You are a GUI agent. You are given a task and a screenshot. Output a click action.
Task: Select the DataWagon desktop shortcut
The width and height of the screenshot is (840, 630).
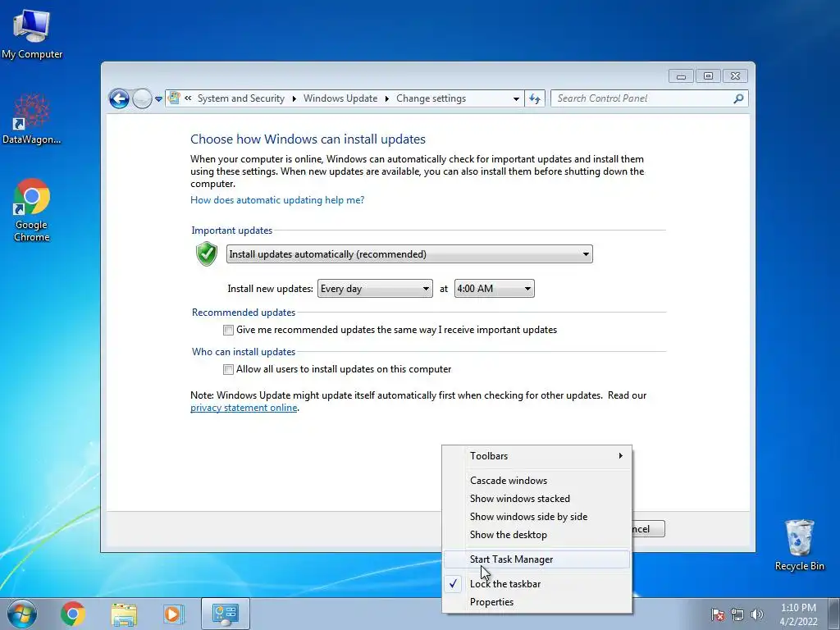32,119
